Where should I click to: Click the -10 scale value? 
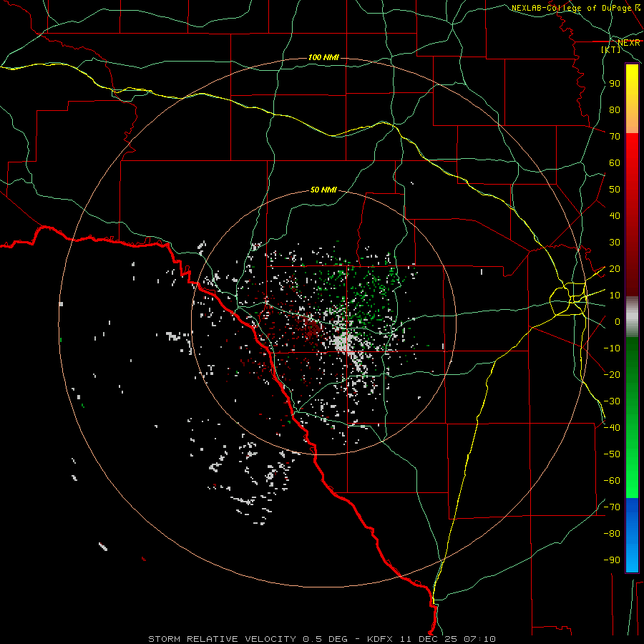pyautogui.click(x=612, y=348)
